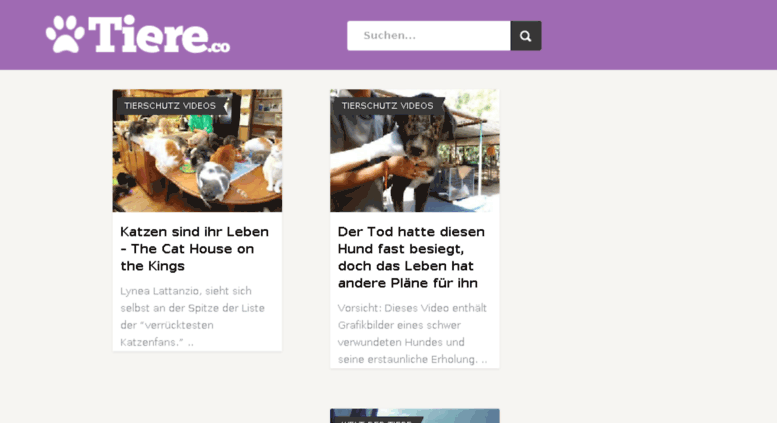
Task: Open the partially visible bottom article image
Action: click(415, 416)
